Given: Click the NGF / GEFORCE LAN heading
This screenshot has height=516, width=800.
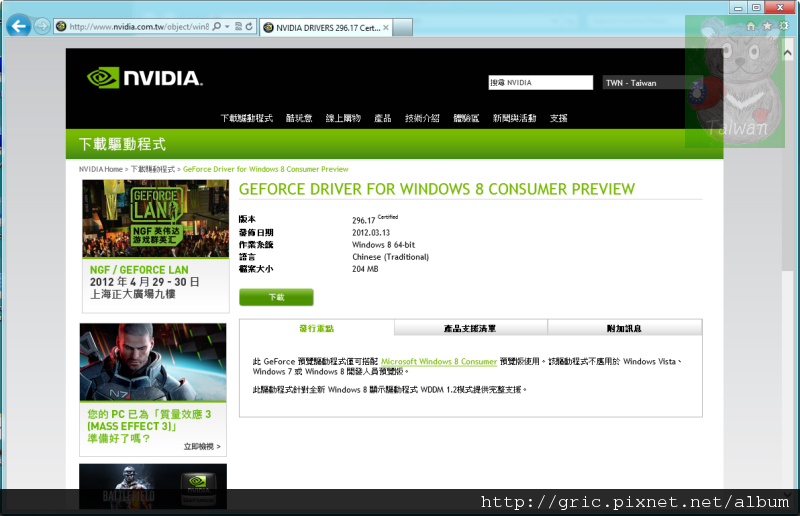Looking at the screenshot, I should pos(139,270).
